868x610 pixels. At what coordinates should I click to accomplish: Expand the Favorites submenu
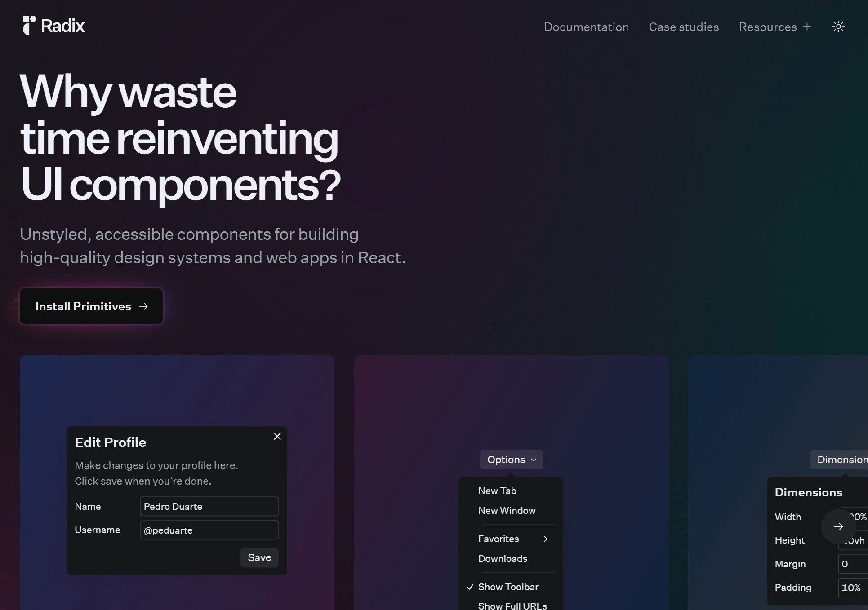coord(512,539)
